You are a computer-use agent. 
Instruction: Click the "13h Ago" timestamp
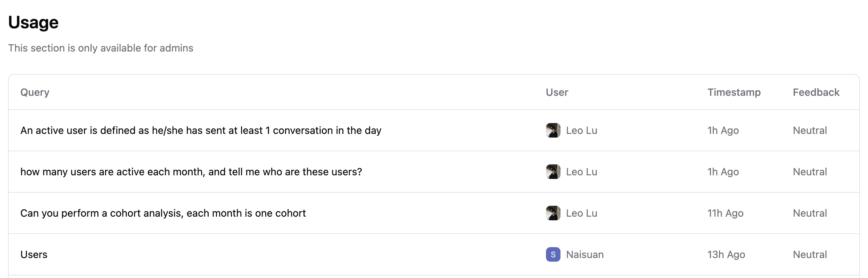coord(726,254)
